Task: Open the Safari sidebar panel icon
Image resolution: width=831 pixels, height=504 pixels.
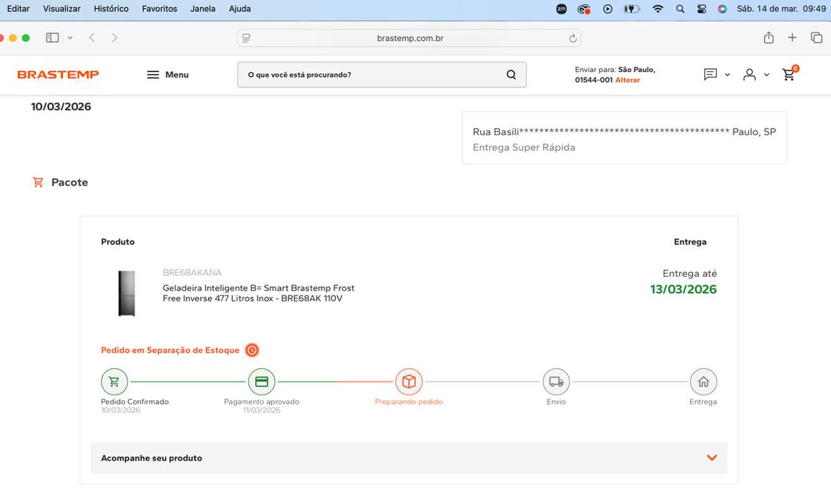Action: click(x=52, y=38)
